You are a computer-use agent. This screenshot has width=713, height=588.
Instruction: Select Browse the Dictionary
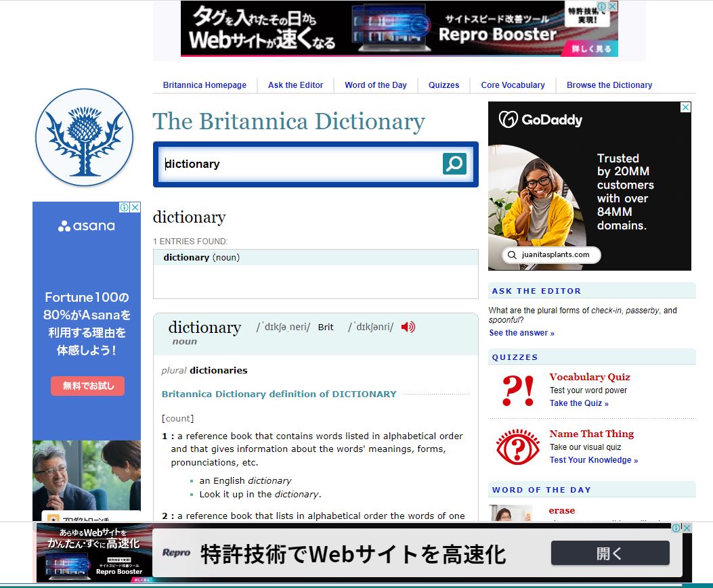pyautogui.click(x=609, y=85)
